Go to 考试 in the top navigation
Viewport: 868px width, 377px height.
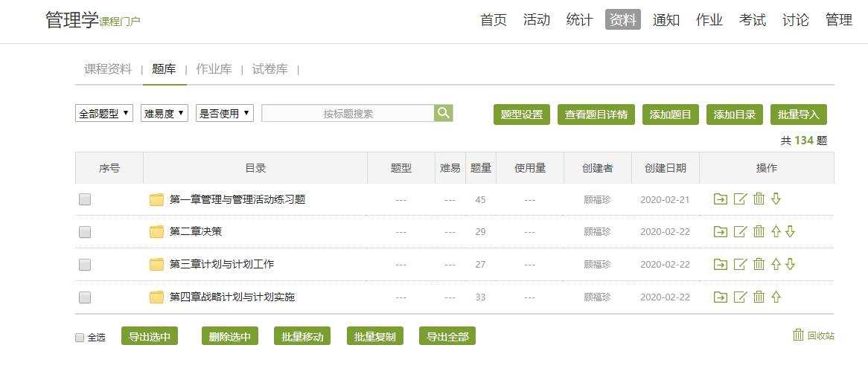click(x=753, y=20)
